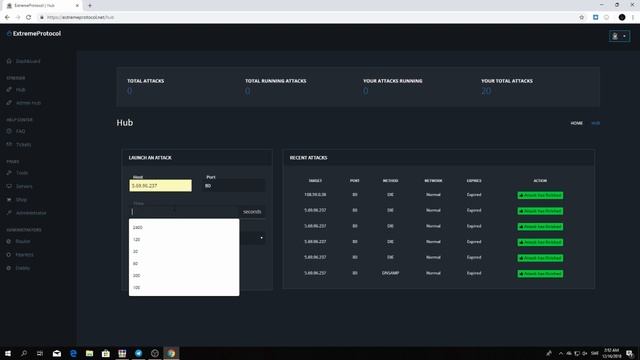The image size is (640, 360).
Task: Click the NETWORK column header
Action: coord(433,181)
